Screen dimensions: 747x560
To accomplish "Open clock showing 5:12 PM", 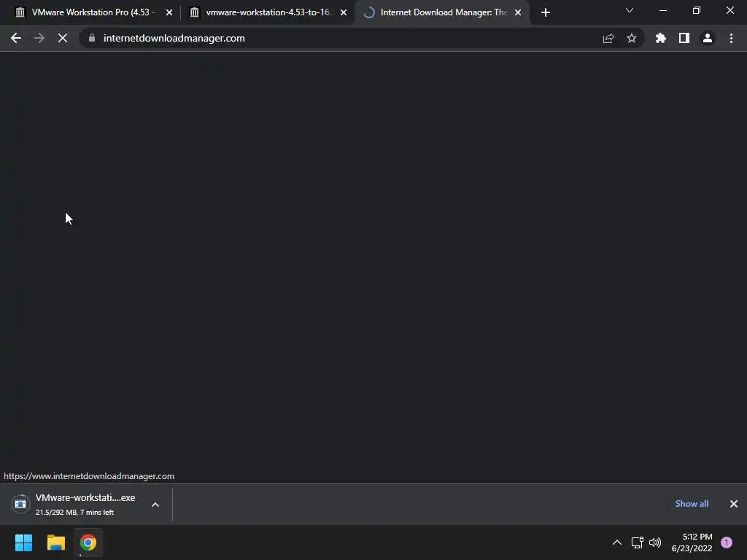I will click(x=692, y=542).
